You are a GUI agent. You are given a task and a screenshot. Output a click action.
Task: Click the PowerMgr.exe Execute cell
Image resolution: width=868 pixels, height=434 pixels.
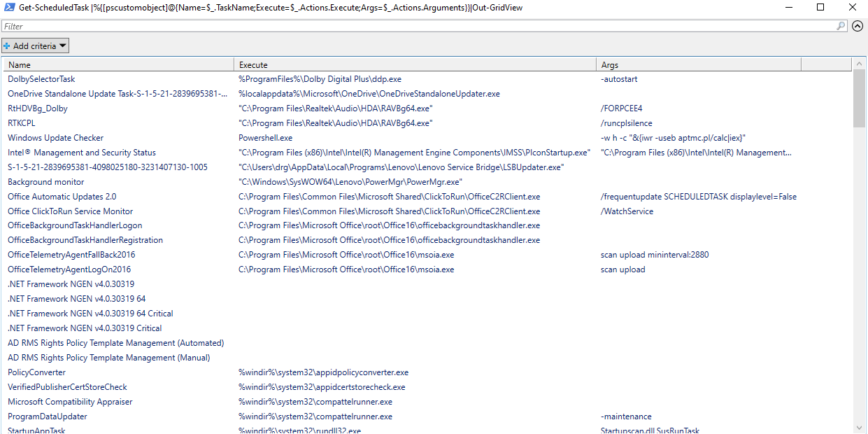pyautogui.click(x=350, y=182)
